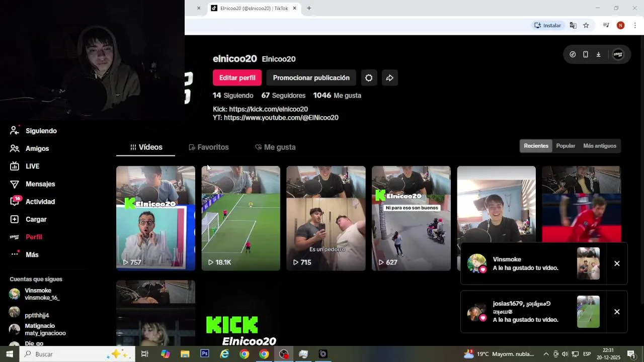Open the Windows notification center
The height and width of the screenshot is (362, 644).
click(x=631, y=354)
